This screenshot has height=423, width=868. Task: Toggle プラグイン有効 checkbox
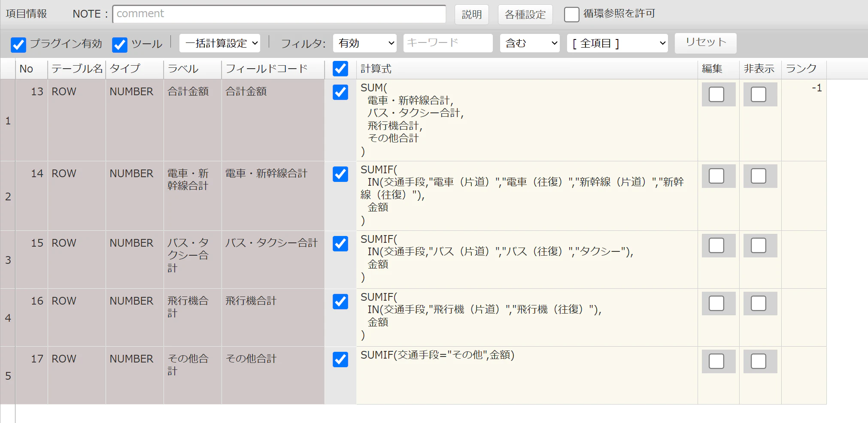pos(18,45)
